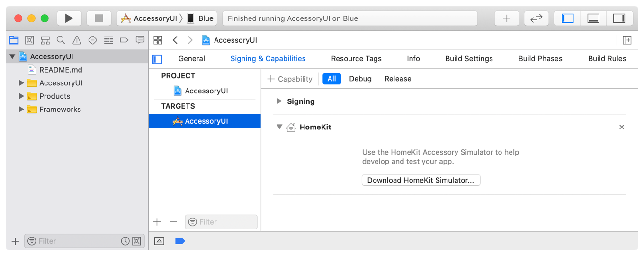This screenshot has width=644, height=256.
Task: Open the related items grid menu
Action: (158, 40)
